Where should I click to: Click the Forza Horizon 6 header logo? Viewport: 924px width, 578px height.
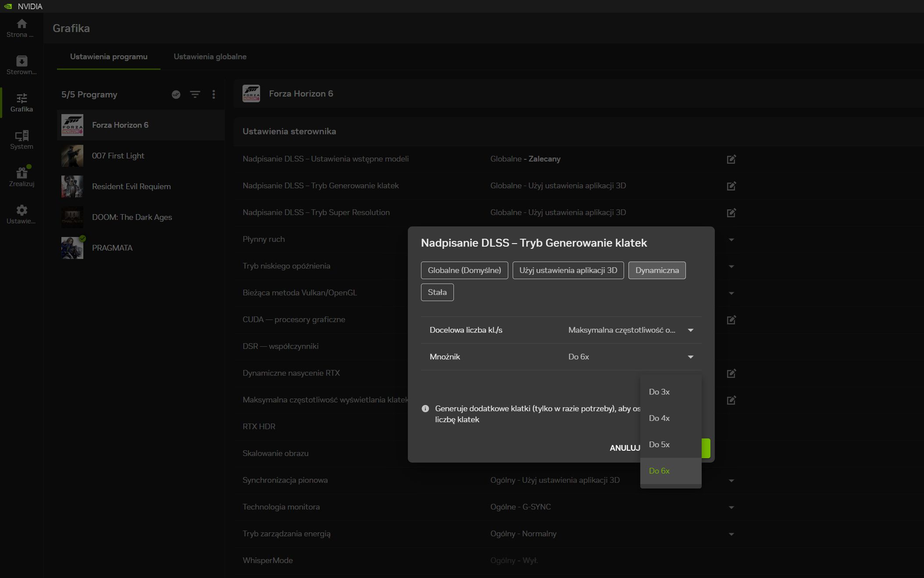(251, 93)
